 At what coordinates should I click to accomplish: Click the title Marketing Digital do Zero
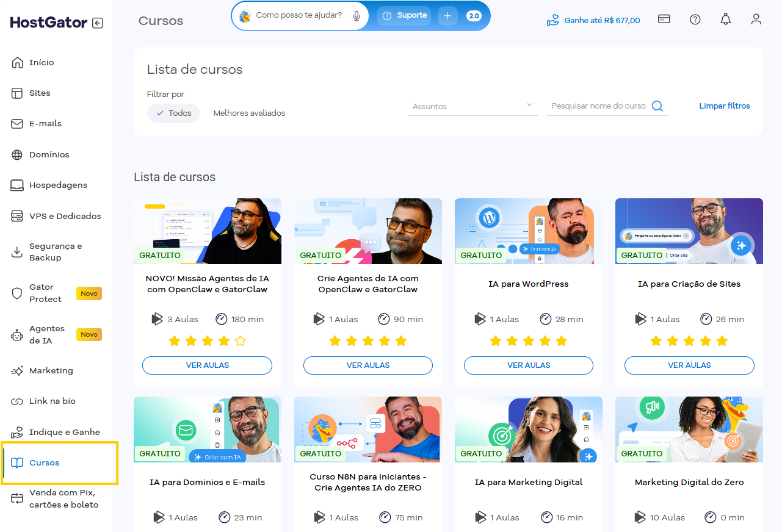point(689,482)
